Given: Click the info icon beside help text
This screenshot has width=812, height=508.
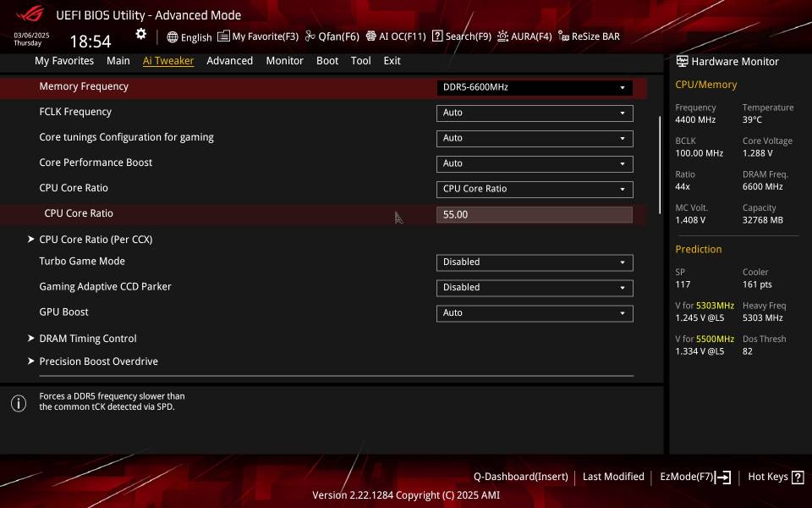Looking at the screenshot, I should point(19,403).
